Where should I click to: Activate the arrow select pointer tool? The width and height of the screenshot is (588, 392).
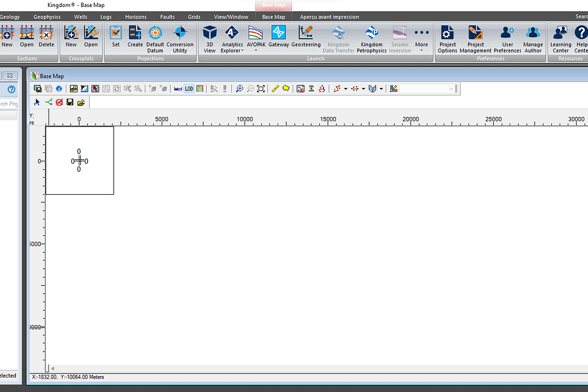click(37, 102)
